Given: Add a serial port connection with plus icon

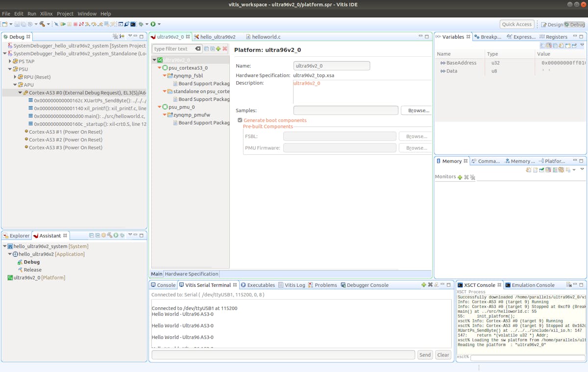Looking at the screenshot, I should [x=423, y=285].
